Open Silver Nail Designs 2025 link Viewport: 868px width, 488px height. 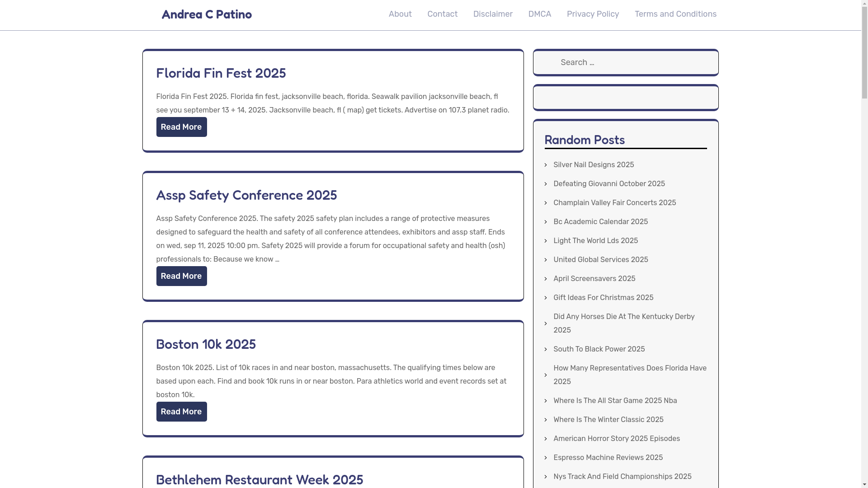[x=594, y=165]
